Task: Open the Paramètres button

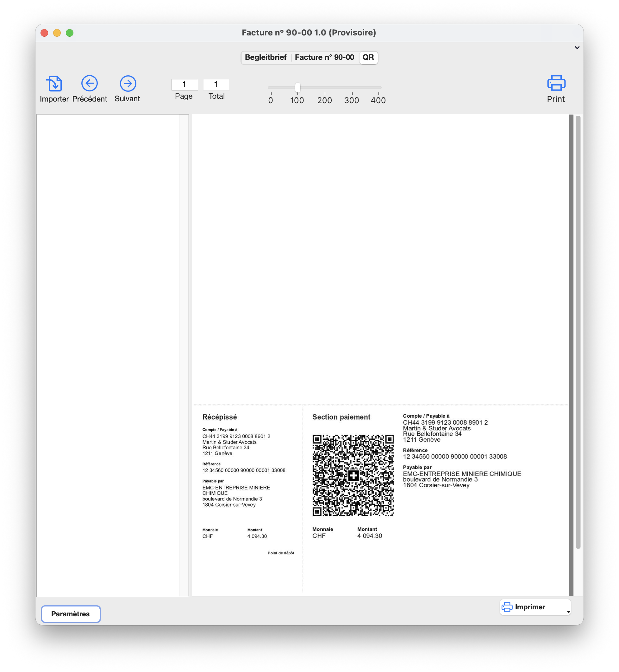Action: point(71,614)
